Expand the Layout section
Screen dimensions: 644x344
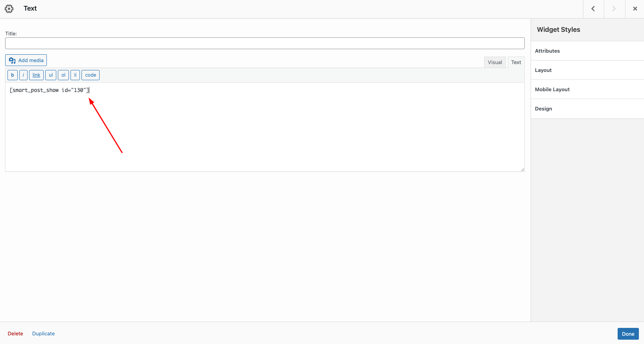pos(587,70)
